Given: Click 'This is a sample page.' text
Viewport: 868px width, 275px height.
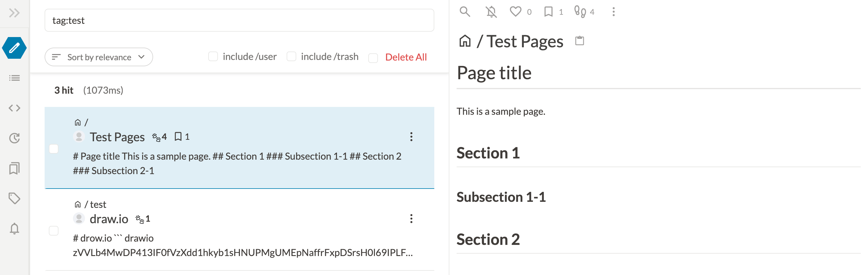Looking at the screenshot, I should click(x=501, y=111).
